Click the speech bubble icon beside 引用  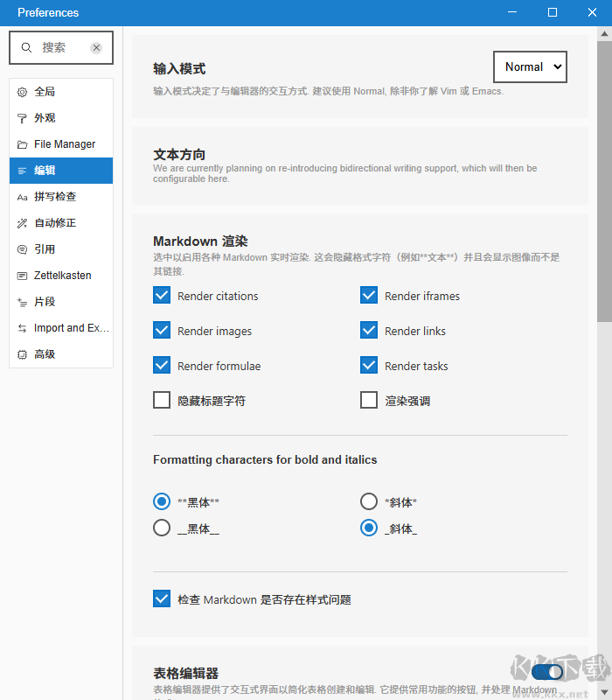point(22,249)
